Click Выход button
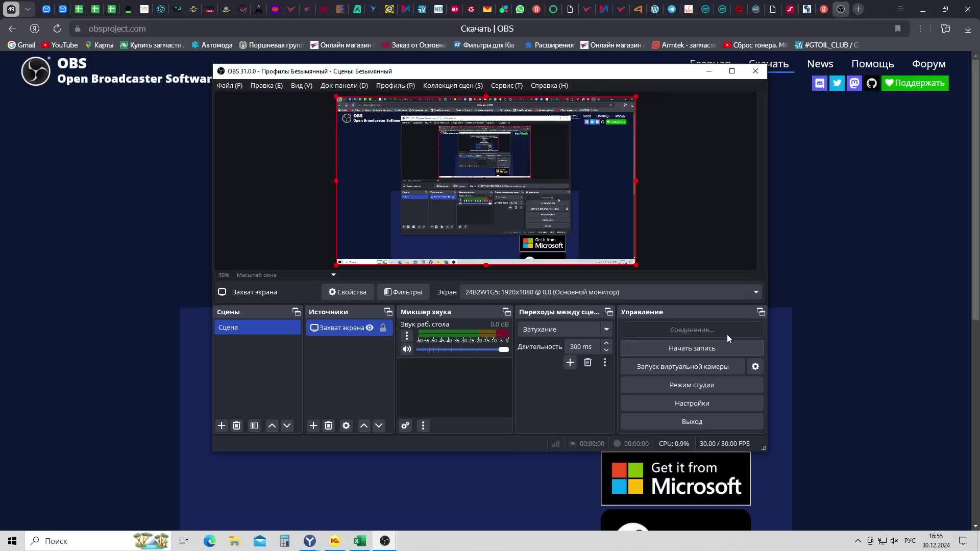Image resolution: width=980 pixels, height=551 pixels. click(692, 421)
